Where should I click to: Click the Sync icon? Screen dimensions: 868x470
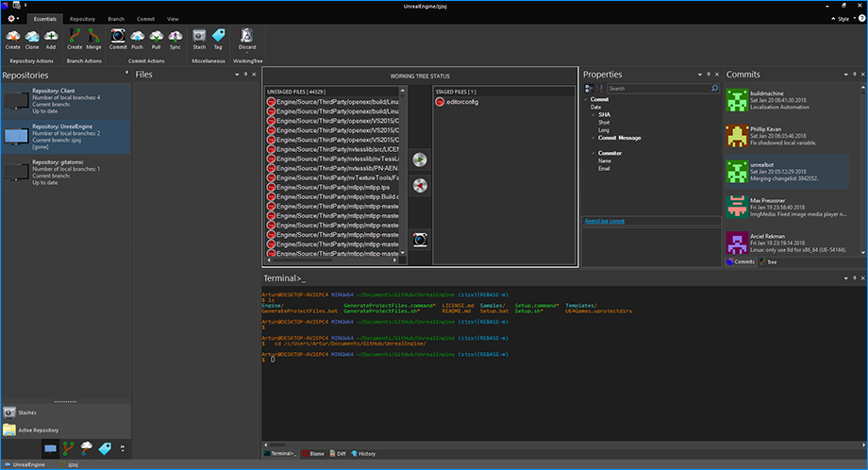pyautogui.click(x=175, y=37)
